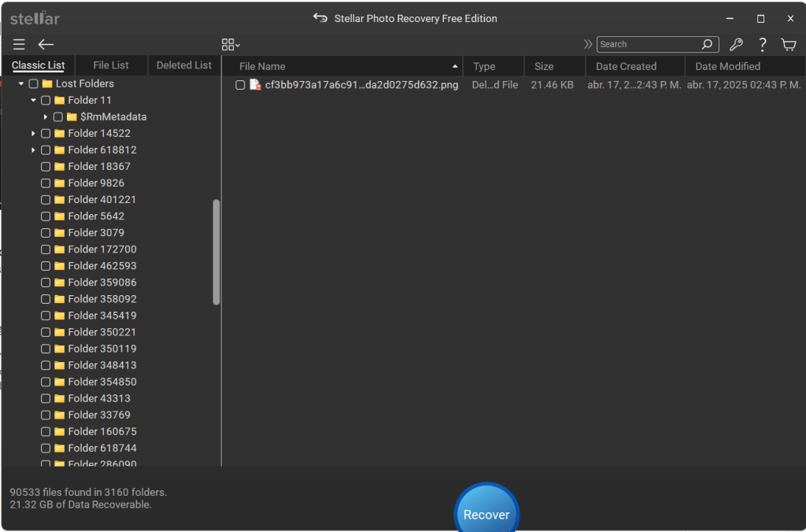Check the Lost Folders checkbox
806x532 pixels.
tap(33, 83)
